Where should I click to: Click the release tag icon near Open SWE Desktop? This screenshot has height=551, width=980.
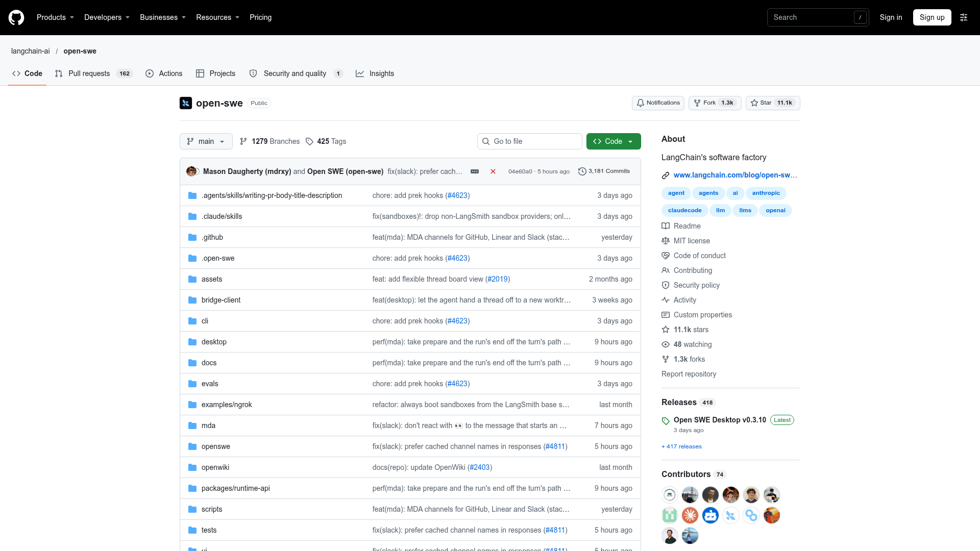point(666,421)
